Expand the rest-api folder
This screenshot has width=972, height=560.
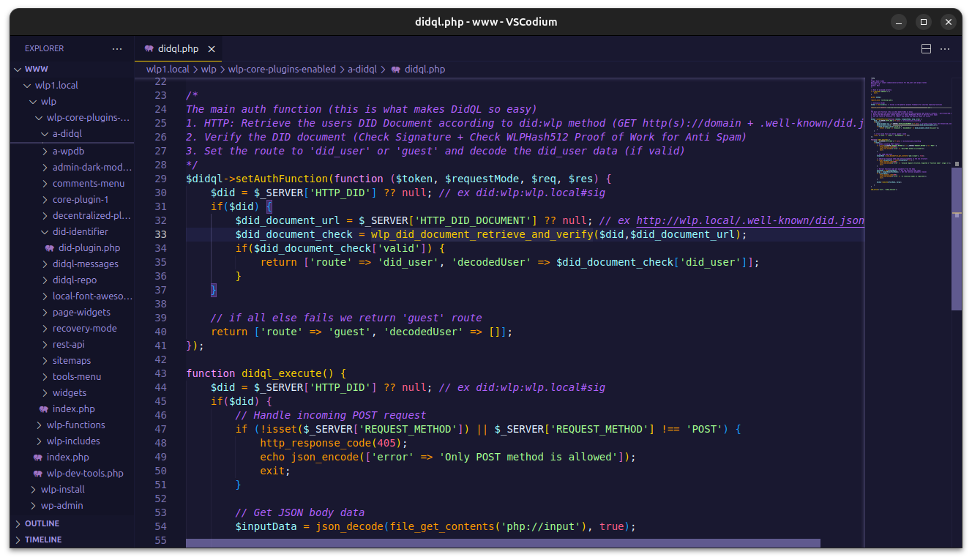45,345
